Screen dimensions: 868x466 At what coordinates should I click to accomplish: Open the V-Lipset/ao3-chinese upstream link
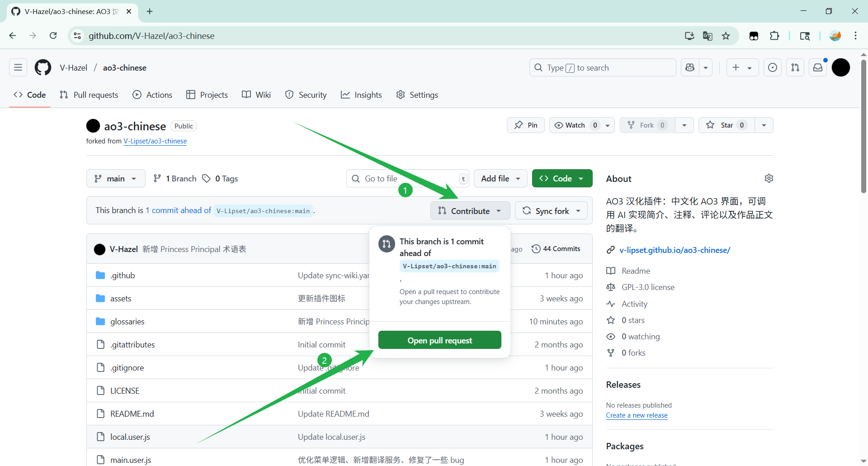(x=155, y=141)
